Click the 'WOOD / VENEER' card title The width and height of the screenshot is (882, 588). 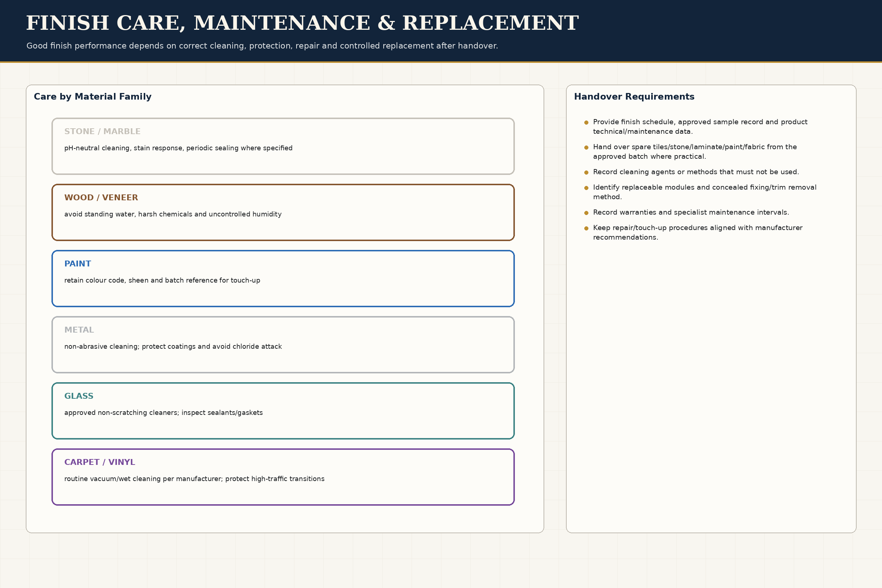[x=101, y=198]
